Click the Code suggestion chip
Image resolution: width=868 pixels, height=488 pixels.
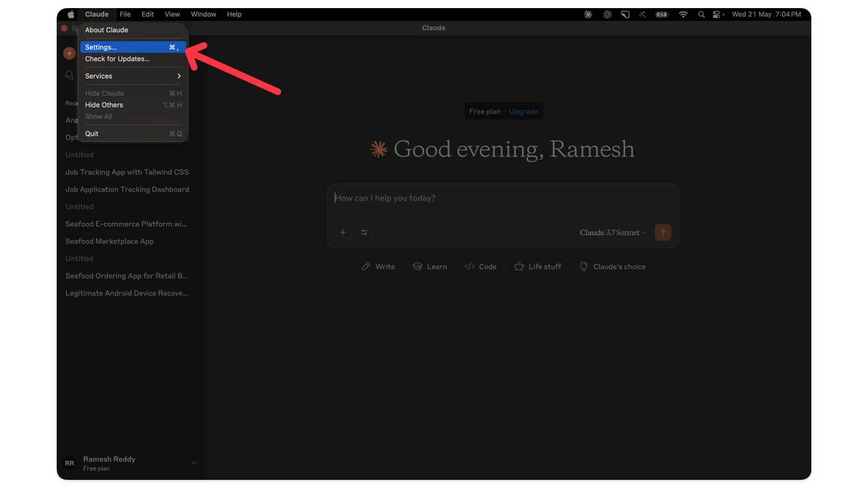pos(481,267)
